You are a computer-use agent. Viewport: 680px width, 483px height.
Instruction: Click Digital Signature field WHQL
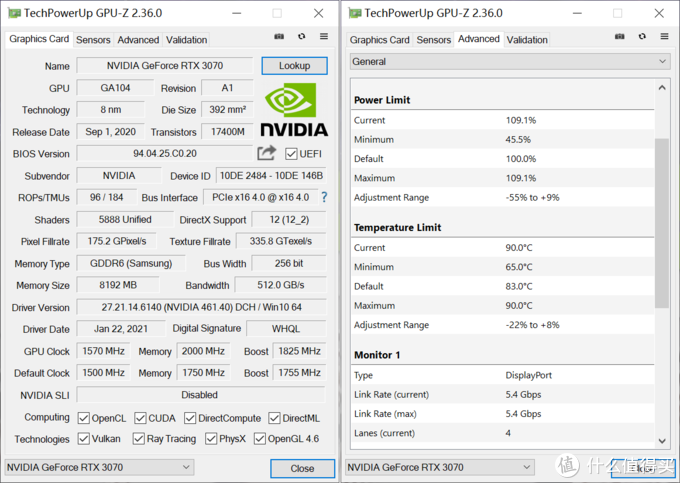(x=286, y=329)
